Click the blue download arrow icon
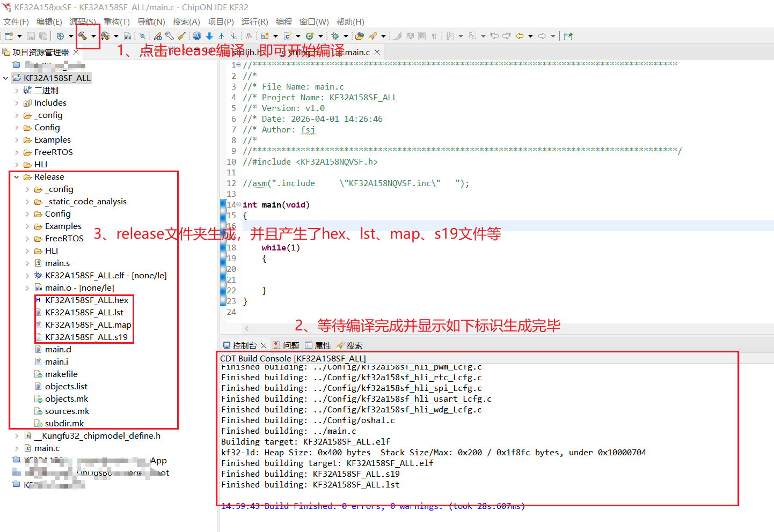This screenshot has height=532, width=774. point(209,36)
